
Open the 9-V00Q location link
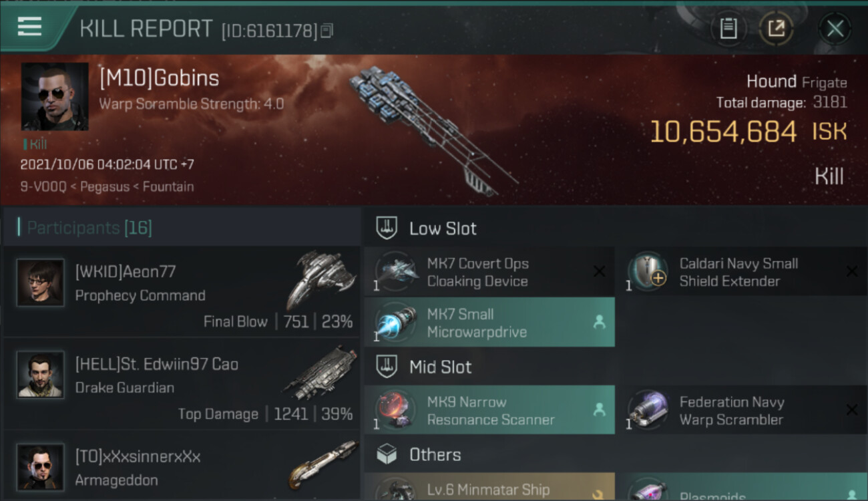click(x=43, y=186)
